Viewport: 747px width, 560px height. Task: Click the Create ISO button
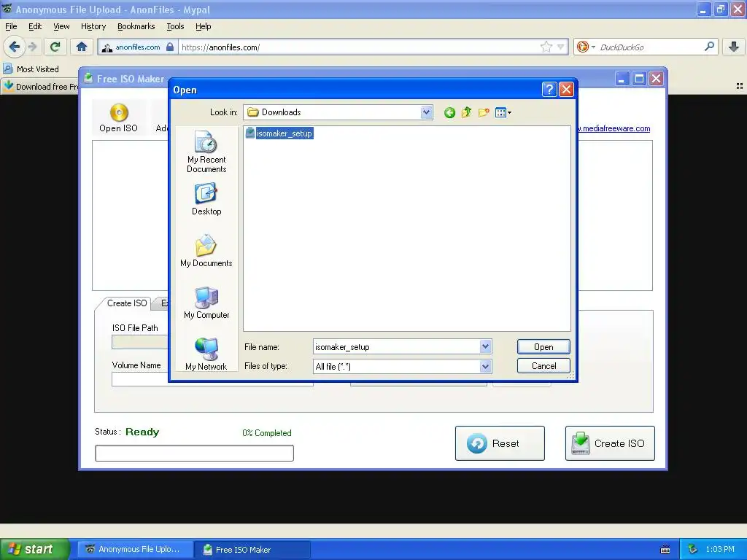610,443
